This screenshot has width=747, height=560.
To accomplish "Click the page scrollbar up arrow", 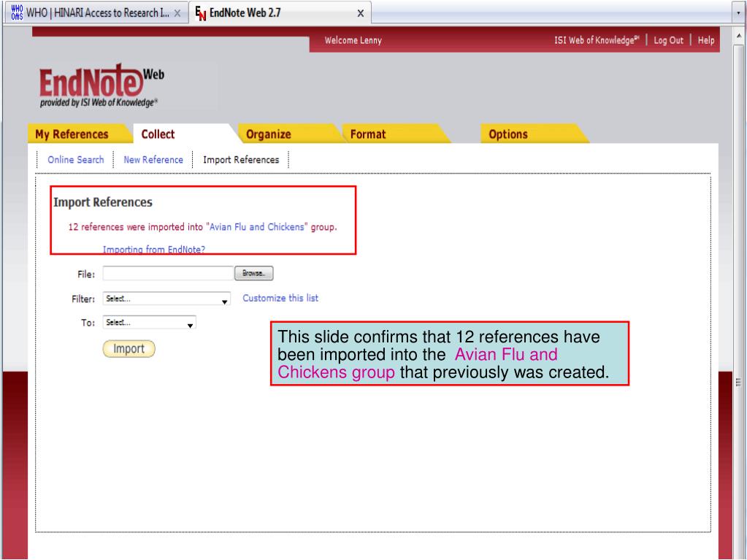I will 739,36.
